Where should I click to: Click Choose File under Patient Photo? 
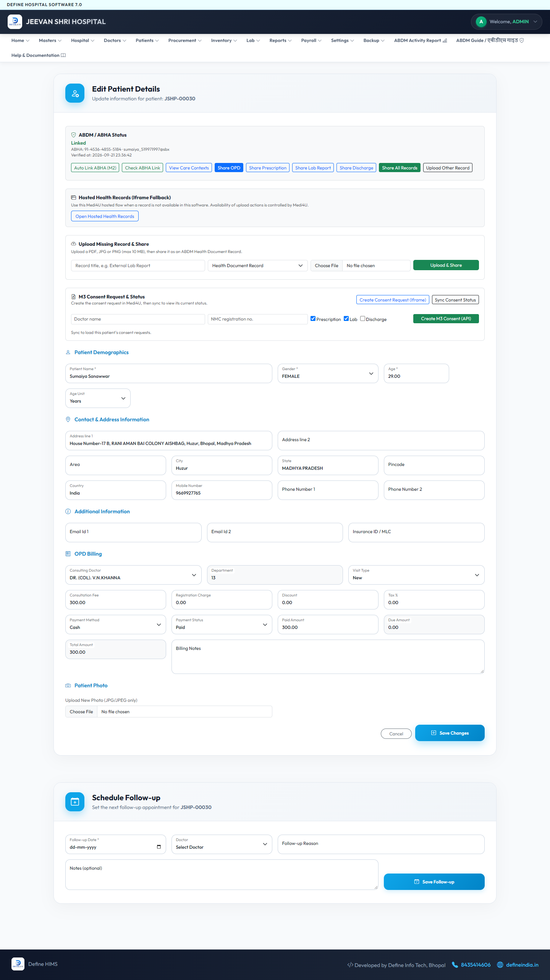click(x=81, y=712)
